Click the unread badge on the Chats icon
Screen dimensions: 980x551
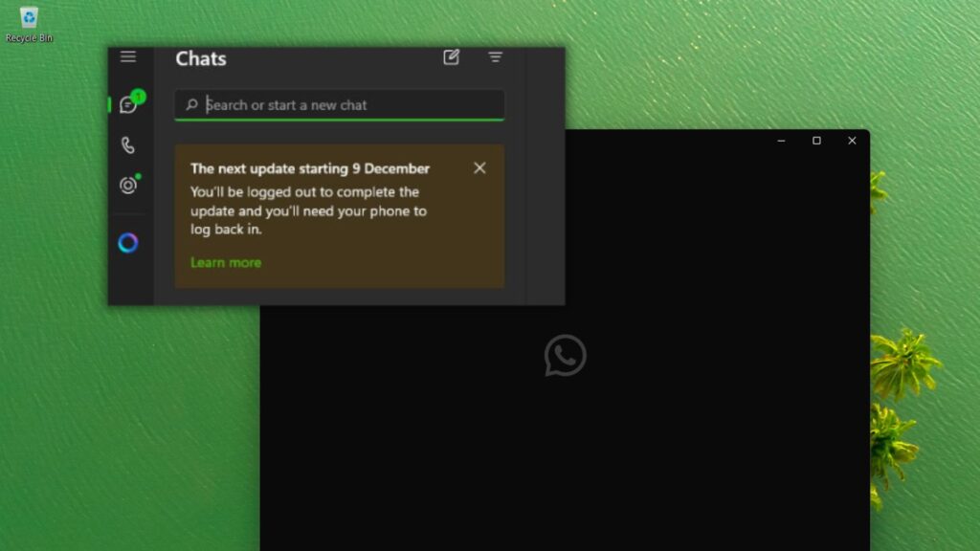138,96
